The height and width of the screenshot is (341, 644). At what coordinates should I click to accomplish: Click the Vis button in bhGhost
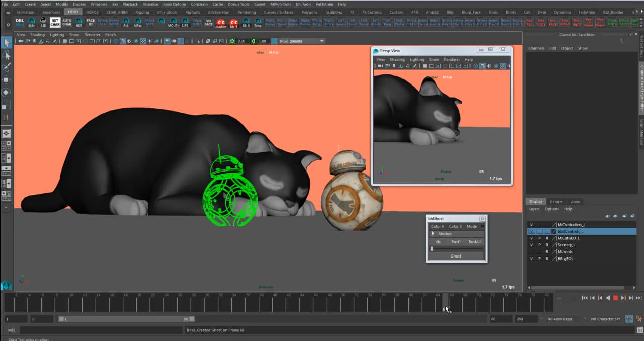tap(438, 242)
